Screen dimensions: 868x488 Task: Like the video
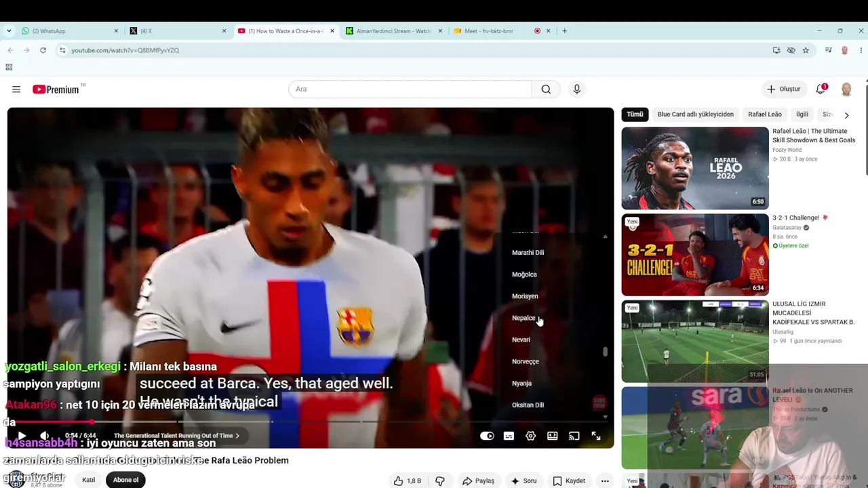tap(407, 481)
